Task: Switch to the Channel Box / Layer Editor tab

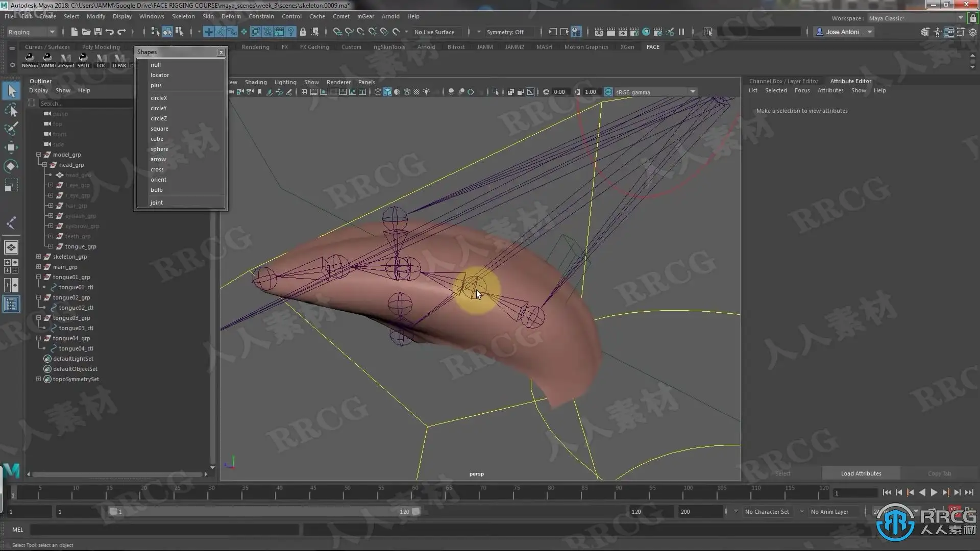Action: click(783, 81)
